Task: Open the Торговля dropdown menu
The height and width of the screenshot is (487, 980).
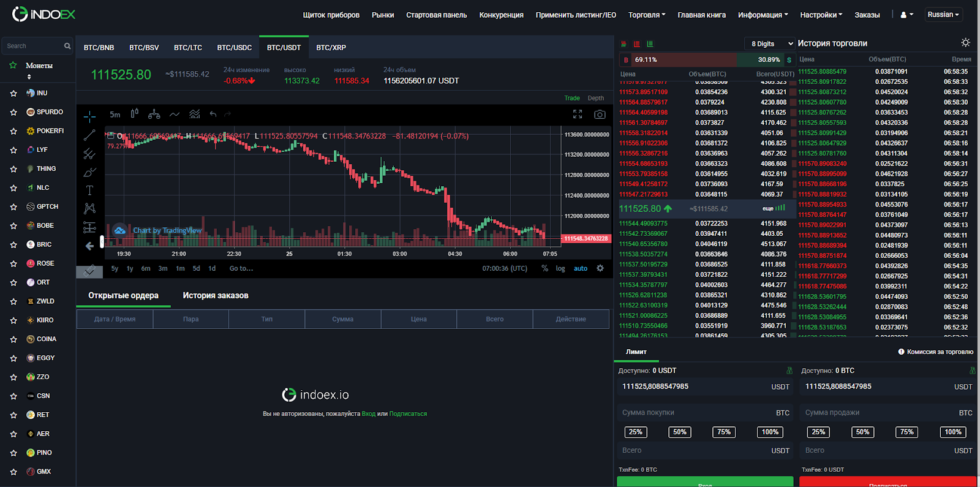Action: point(646,15)
